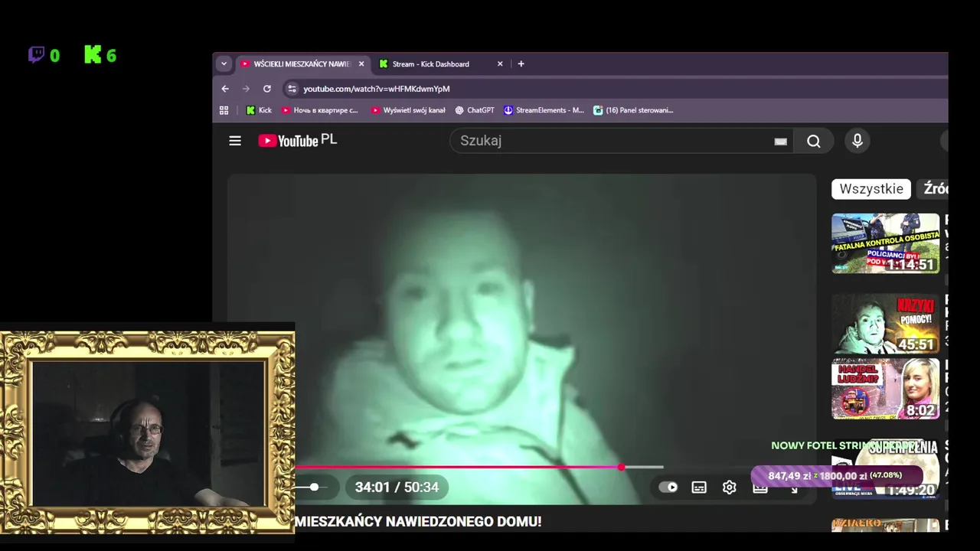Open the Wyświetl swój kanał bookmark

pos(408,110)
